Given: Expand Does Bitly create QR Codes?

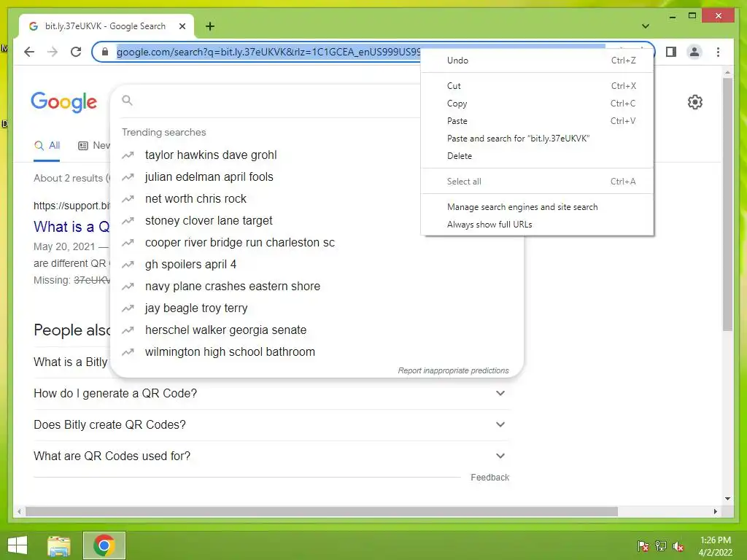Looking at the screenshot, I should pyautogui.click(x=271, y=425).
